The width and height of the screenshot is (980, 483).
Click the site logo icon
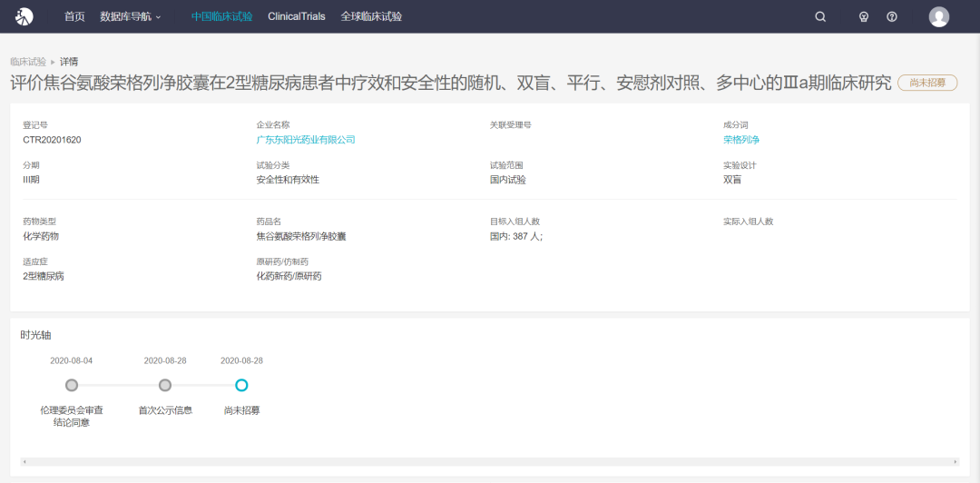(24, 17)
